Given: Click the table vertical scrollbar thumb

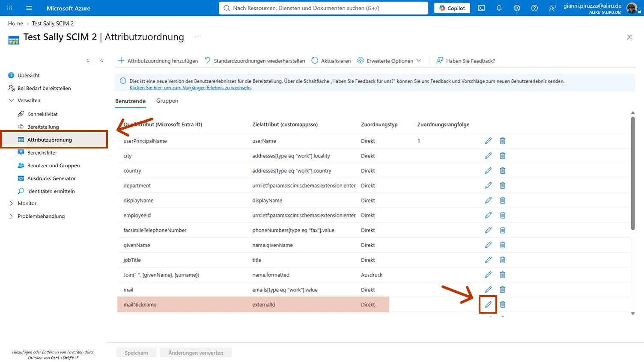Looking at the screenshot, I should pos(633,173).
